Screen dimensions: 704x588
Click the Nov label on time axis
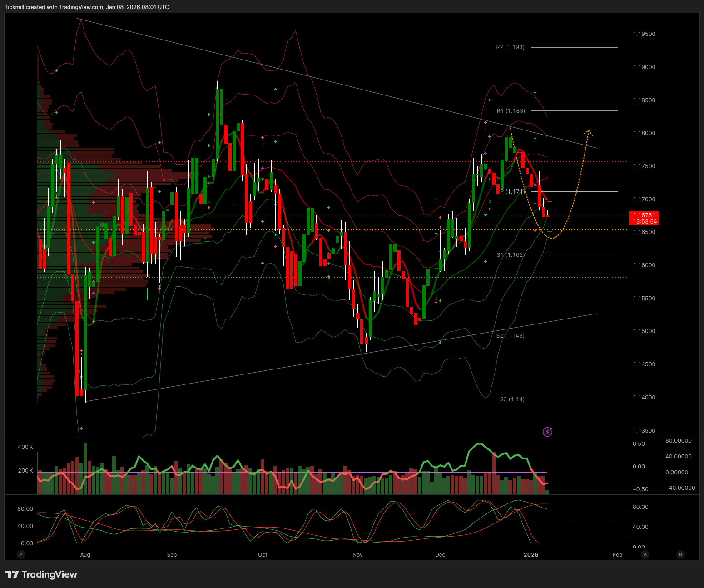[357, 555]
